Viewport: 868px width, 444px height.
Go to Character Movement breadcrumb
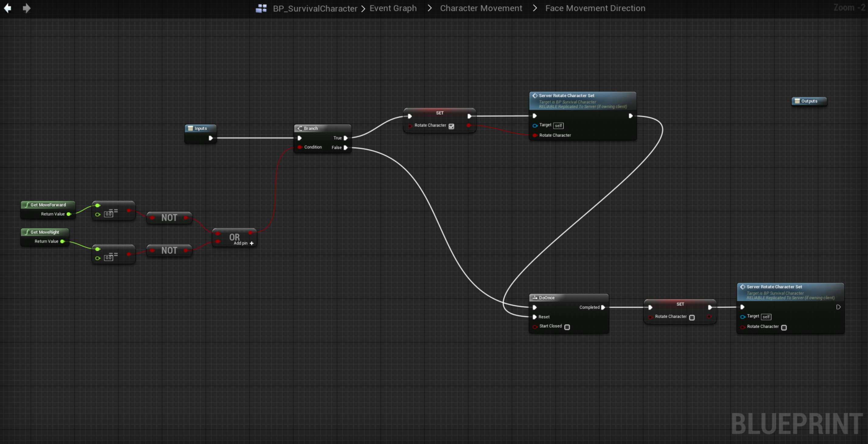coord(481,8)
